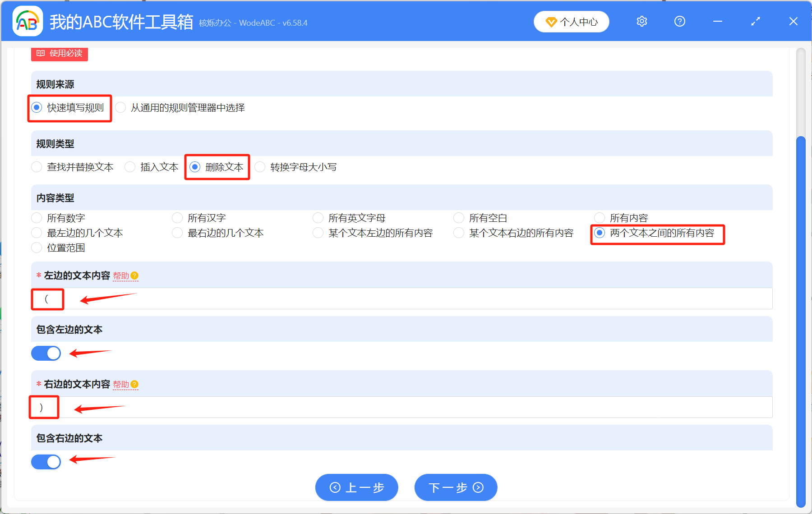Click the AB logo in the top left

click(x=27, y=21)
